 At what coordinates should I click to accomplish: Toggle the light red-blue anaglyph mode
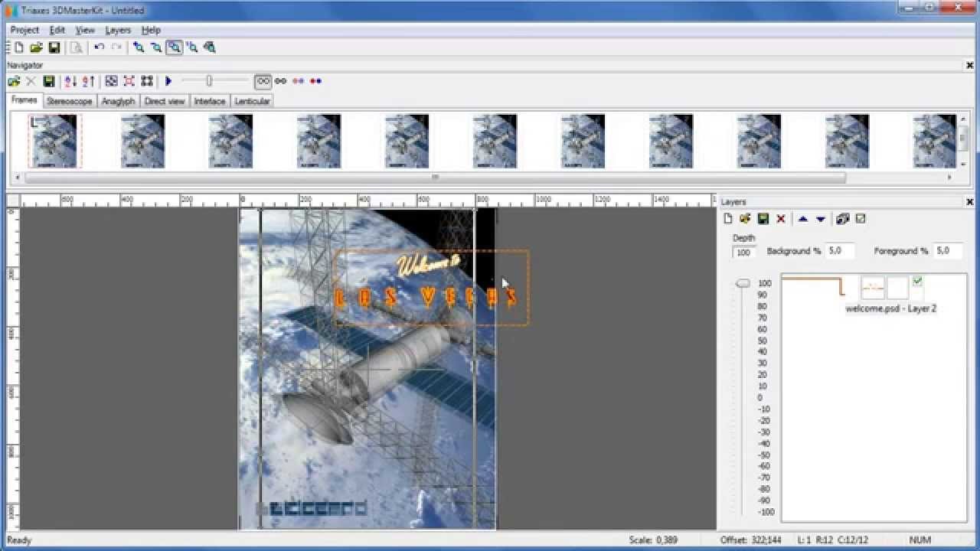click(299, 81)
